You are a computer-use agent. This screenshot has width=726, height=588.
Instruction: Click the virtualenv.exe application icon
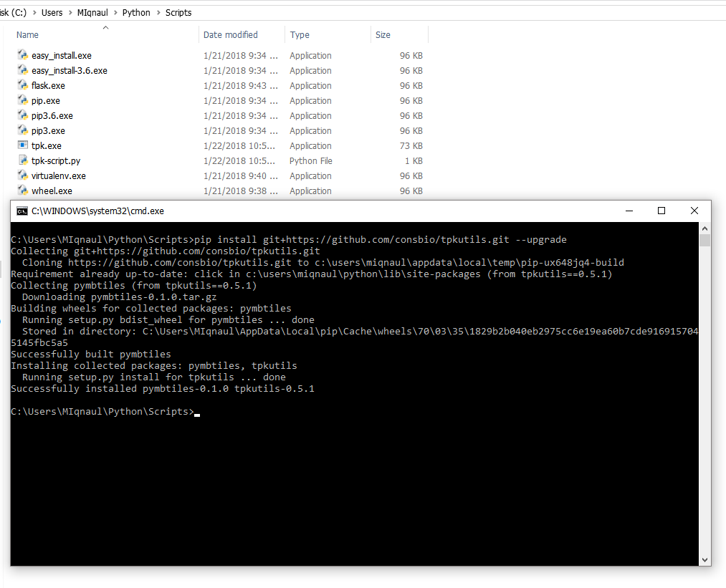23,175
